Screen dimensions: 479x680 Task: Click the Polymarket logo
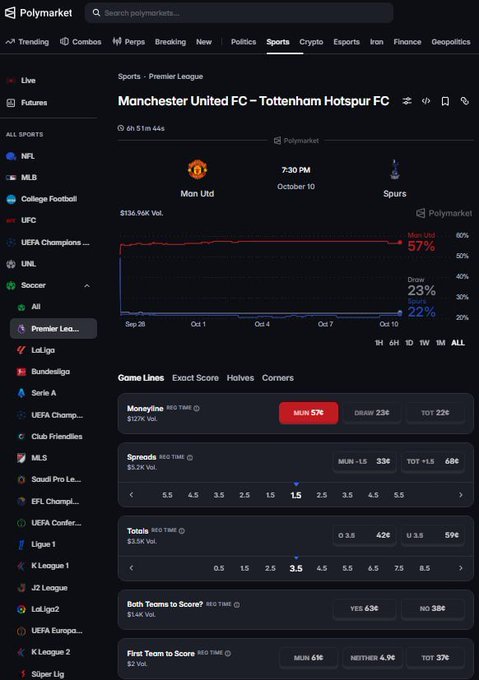[x=38, y=13]
